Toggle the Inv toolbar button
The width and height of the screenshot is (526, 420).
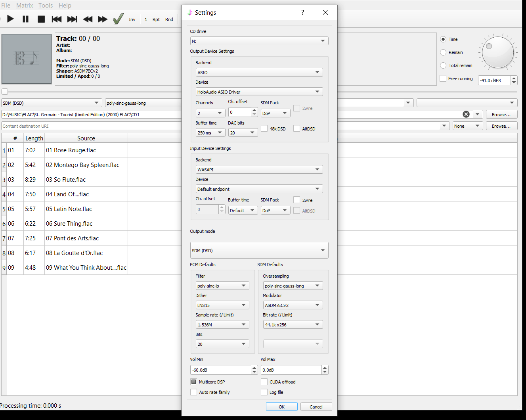(x=132, y=19)
